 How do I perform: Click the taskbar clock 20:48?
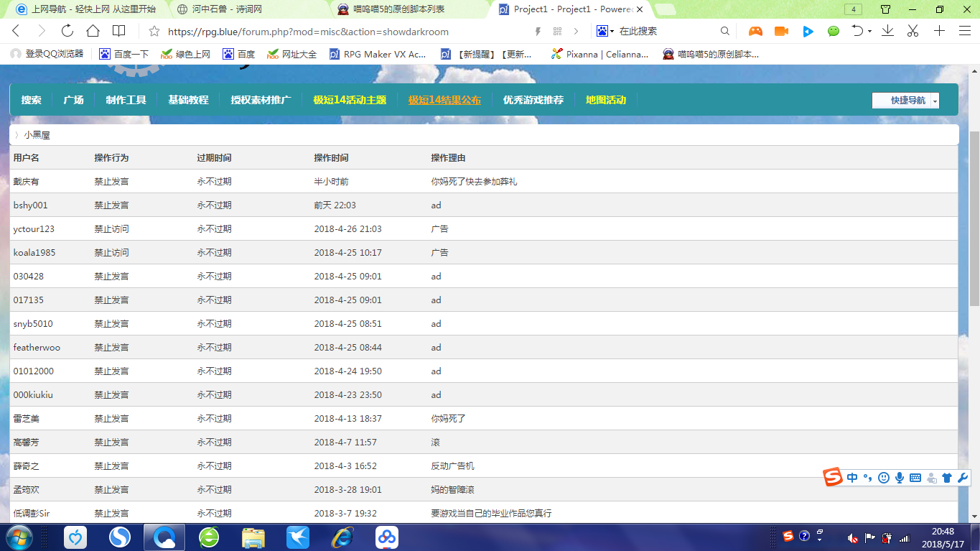pyautogui.click(x=943, y=532)
